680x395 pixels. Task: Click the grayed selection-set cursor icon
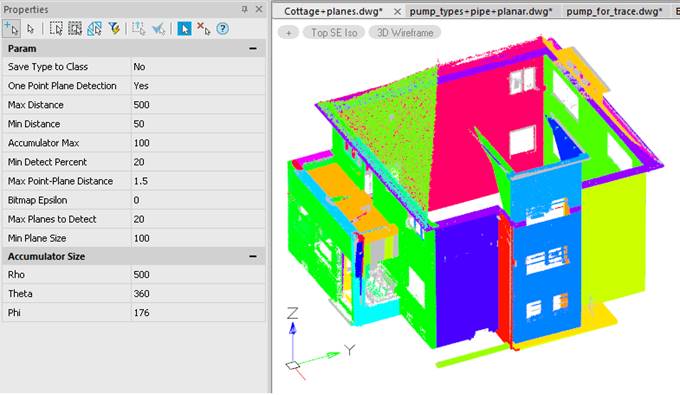[x=139, y=29]
